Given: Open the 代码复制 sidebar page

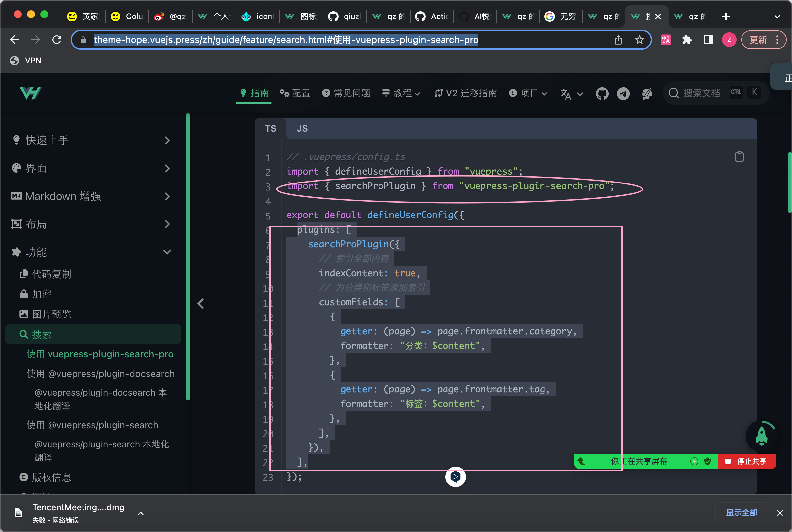Looking at the screenshot, I should (46, 274).
